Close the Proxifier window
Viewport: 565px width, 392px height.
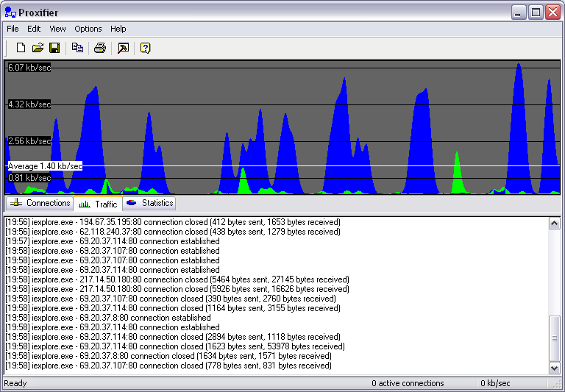(552, 13)
